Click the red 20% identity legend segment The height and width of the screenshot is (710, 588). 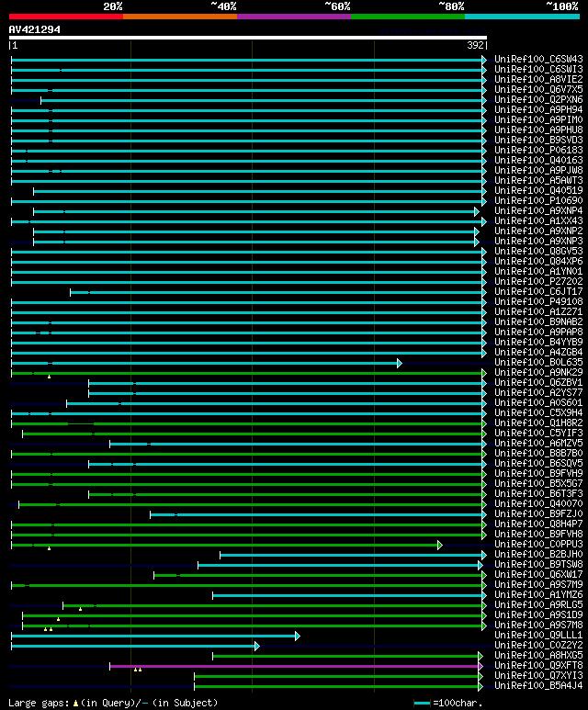coord(65,17)
